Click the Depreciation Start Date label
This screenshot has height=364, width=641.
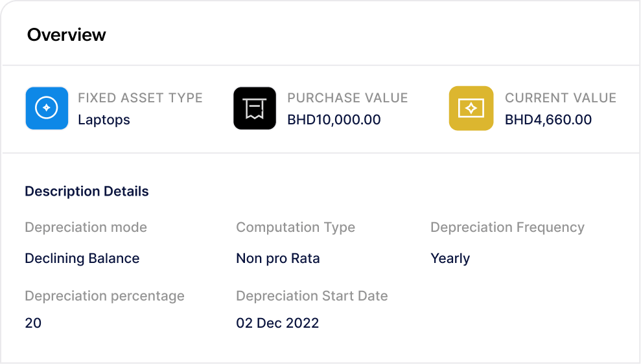(312, 296)
